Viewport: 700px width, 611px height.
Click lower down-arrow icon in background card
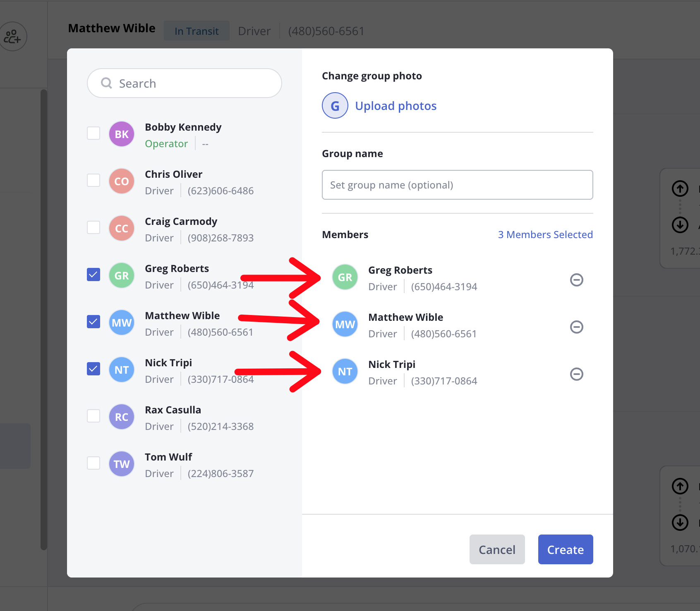(680, 523)
